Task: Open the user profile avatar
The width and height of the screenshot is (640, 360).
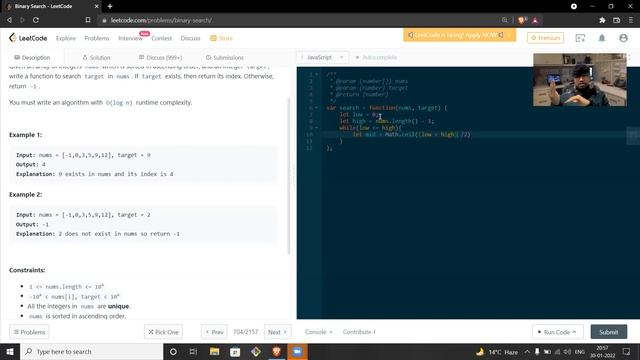Action: 623,38
